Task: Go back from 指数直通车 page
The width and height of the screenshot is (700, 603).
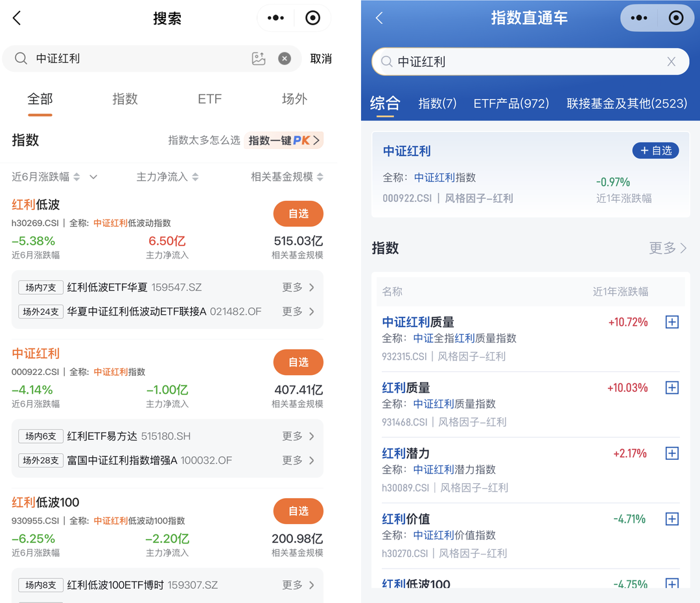Action: pos(379,18)
